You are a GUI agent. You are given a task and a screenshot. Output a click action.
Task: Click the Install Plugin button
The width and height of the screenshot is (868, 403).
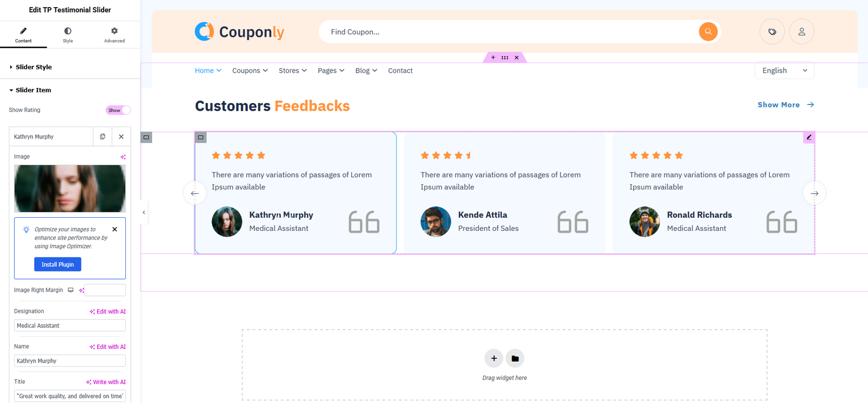58,265
